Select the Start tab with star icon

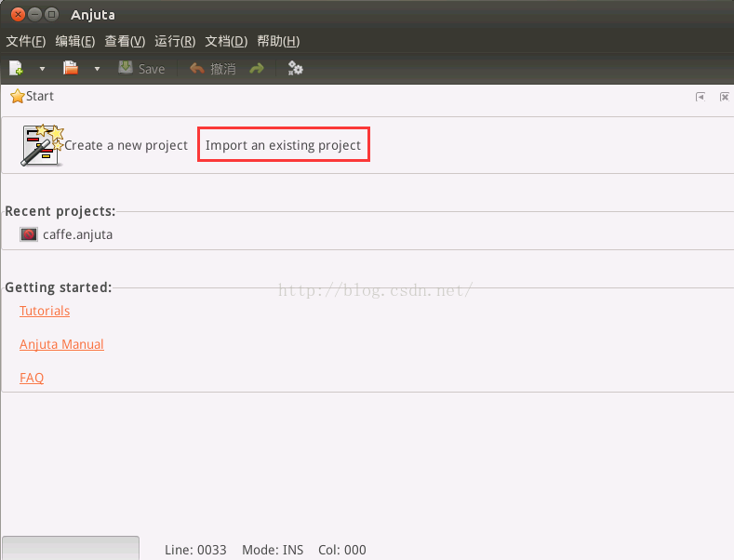(x=32, y=96)
